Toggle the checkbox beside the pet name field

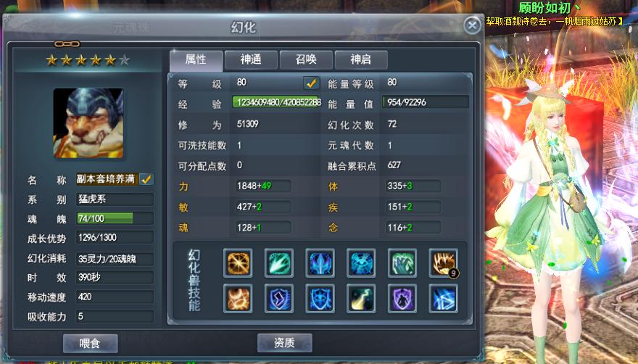click(x=146, y=179)
